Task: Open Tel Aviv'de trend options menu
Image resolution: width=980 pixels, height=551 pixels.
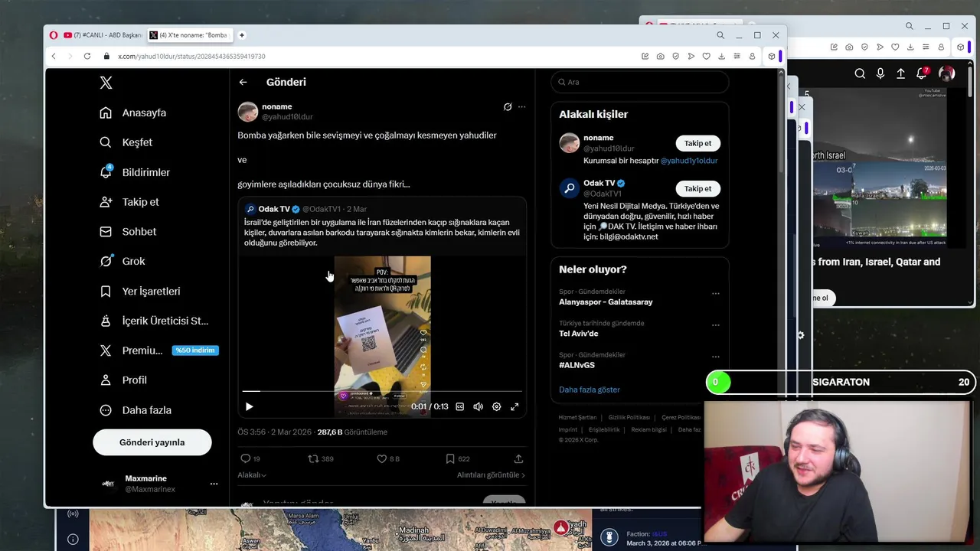Action: [715, 324]
